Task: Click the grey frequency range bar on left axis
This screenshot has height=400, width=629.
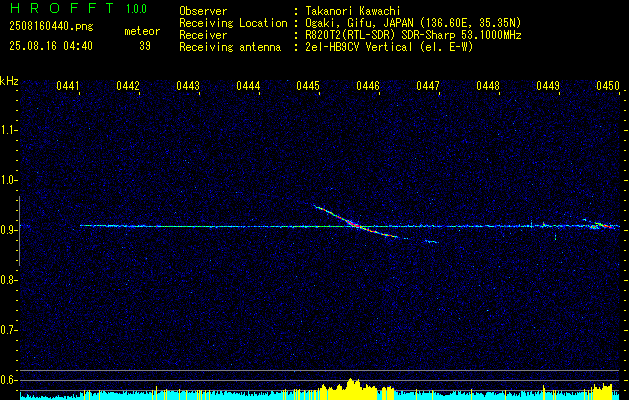Action: tap(19, 231)
